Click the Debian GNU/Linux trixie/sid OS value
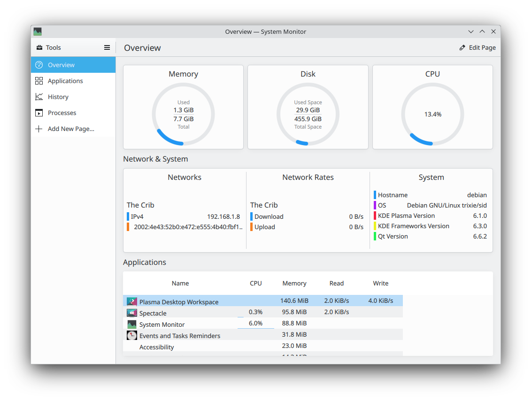 pos(447,205)
